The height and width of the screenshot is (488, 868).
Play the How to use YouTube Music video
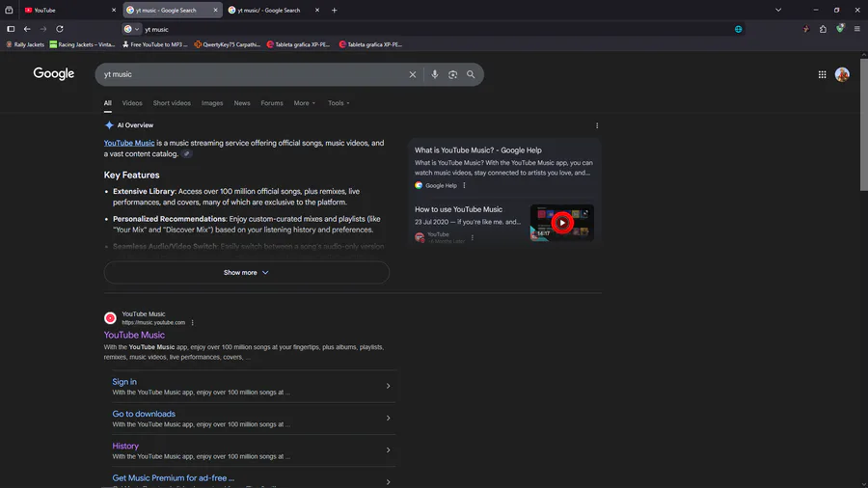tap(562, 223)
